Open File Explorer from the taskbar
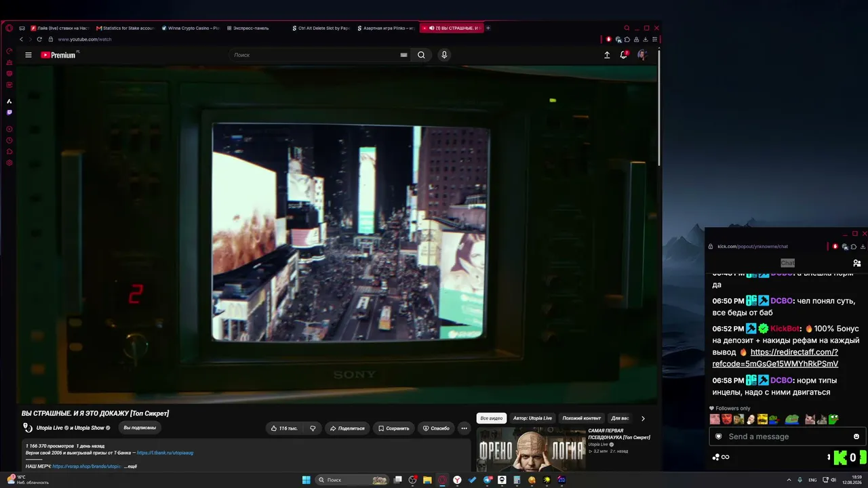 point(427,480)
